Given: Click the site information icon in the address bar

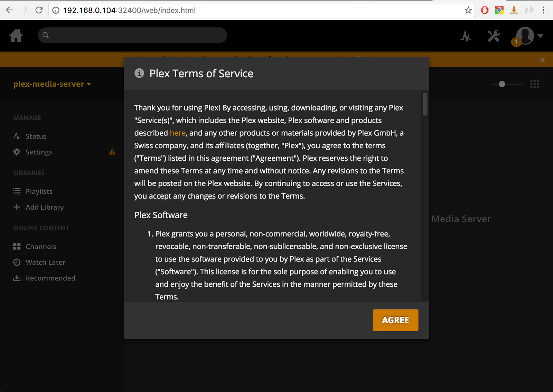Looking at the screenshot, I should 56,10.
